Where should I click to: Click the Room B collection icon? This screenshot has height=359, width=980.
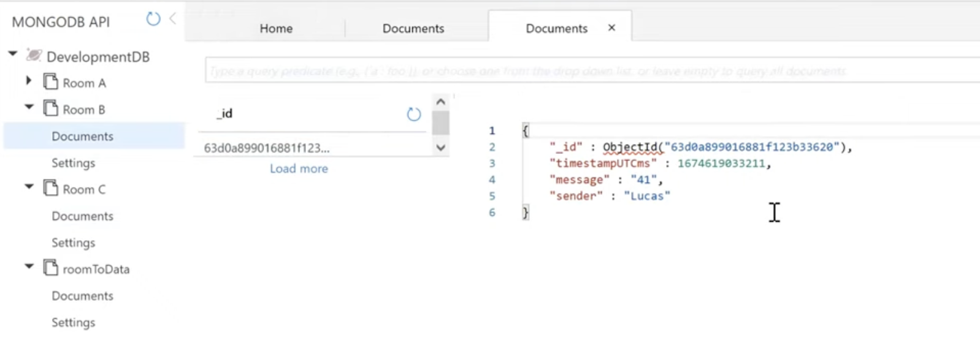(50, 108)
